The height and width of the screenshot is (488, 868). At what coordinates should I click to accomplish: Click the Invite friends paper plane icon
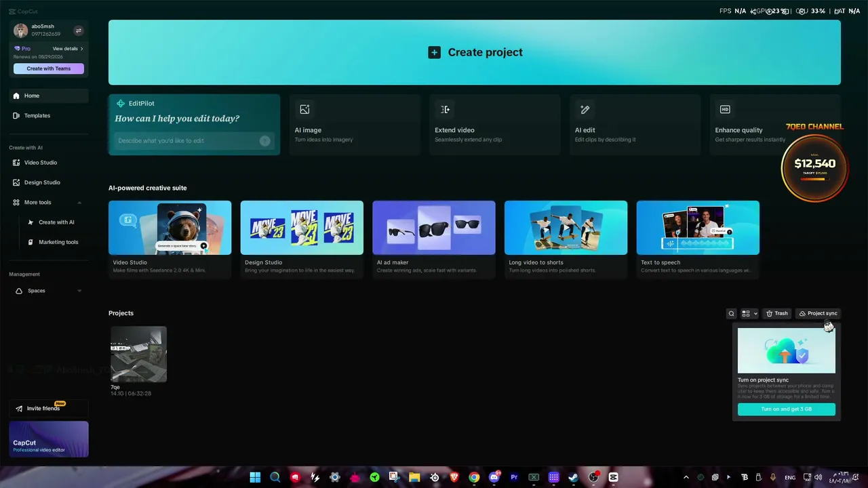click(x=19, y=409)
